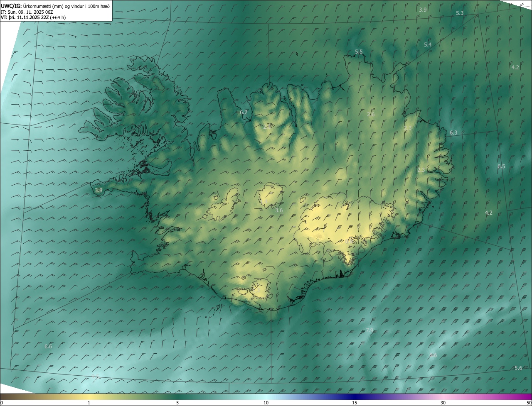Select the IT: Sun. 09. 11. 2025 06Z line
Viewport: 532px width, 406px height.
(x=27, y=12)
